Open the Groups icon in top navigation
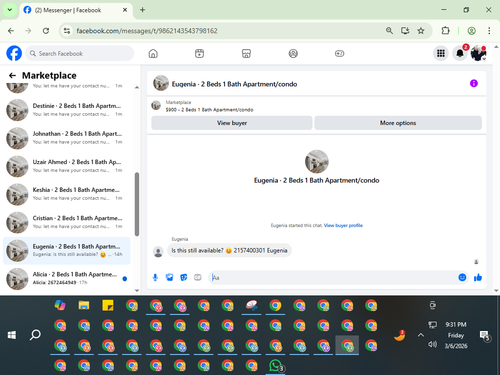 tap(293, 53)
